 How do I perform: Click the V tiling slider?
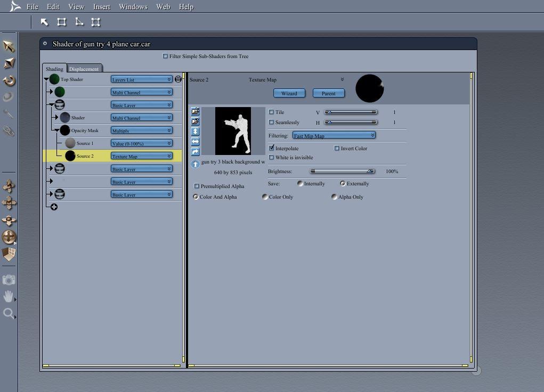click(351, 112)
